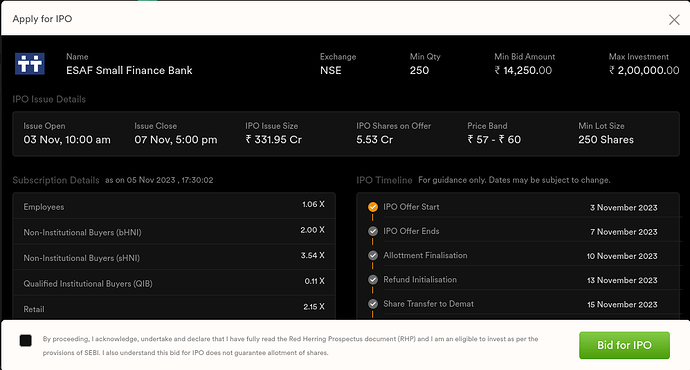Click the 7 November 2023 date

(x=624, y=232)
